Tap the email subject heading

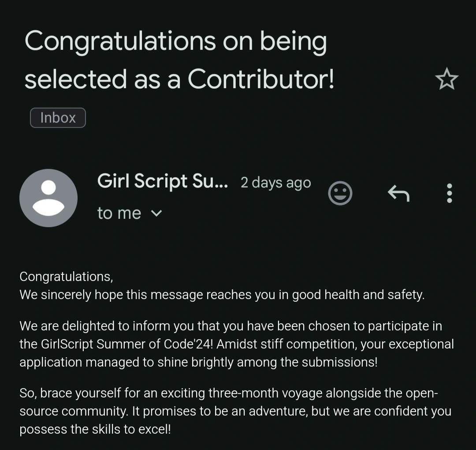(x=176, y=60)
